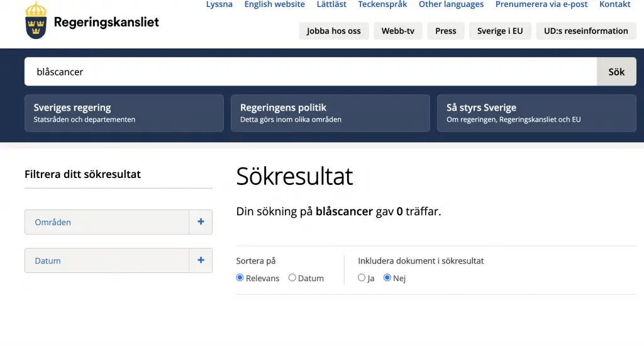The width and height of the screenshot is (644, 346).
Task: Click the Jobba hos oss button
Action: [334, 31]
